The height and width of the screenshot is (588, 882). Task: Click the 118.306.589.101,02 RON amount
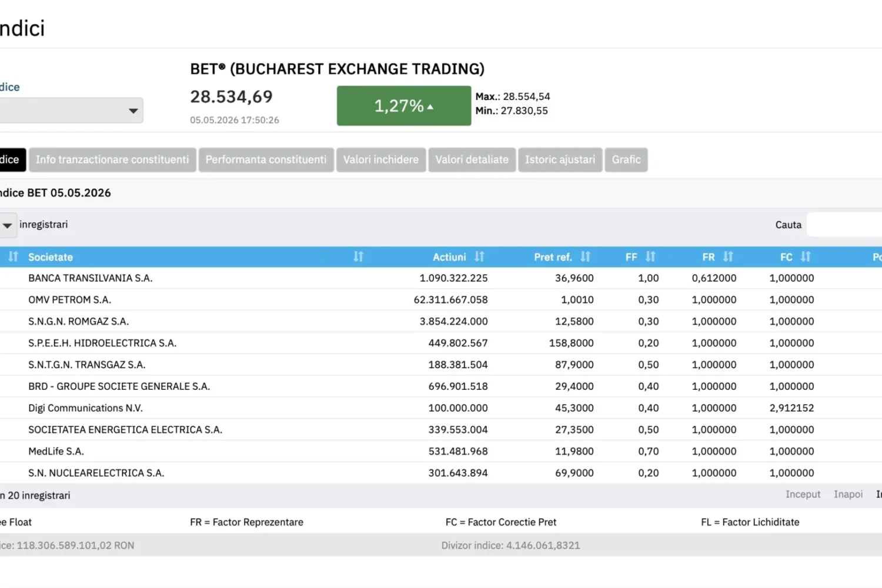point(75,546)
